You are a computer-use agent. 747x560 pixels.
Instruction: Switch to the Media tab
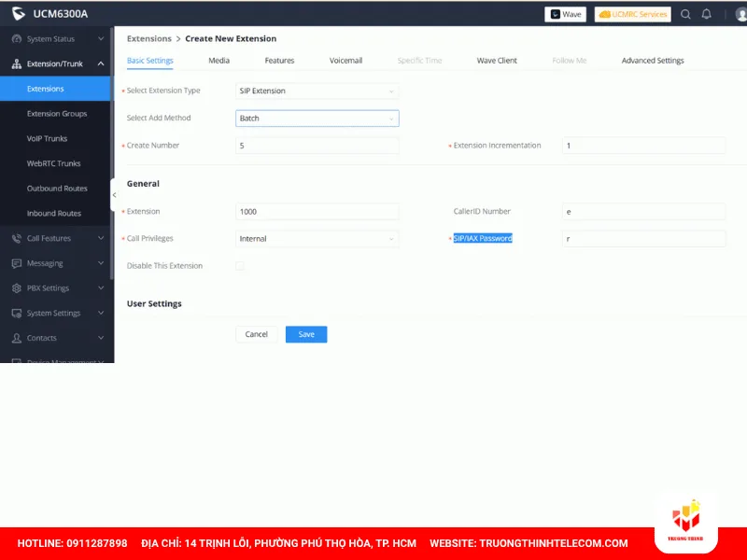tap(219, 61)
